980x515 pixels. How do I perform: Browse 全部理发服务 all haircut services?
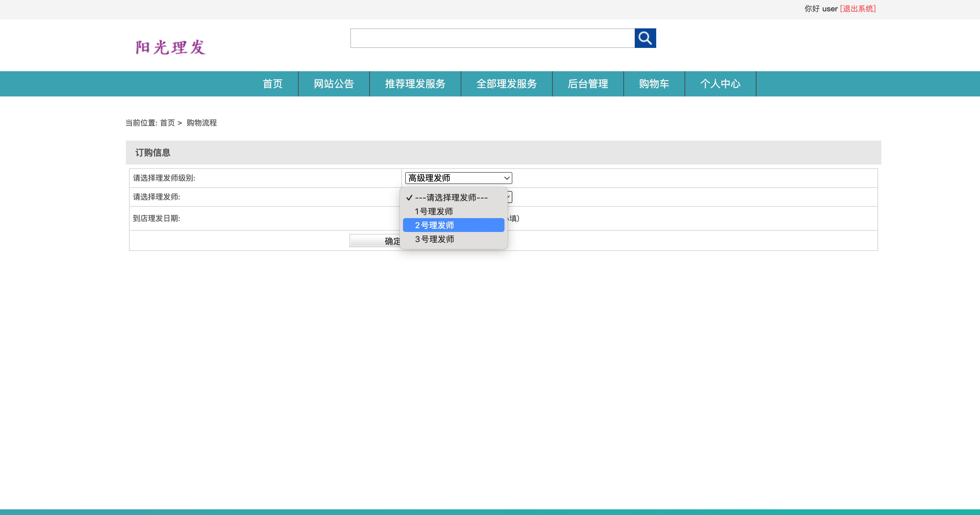pyautogui.click(x=506, y=84)
